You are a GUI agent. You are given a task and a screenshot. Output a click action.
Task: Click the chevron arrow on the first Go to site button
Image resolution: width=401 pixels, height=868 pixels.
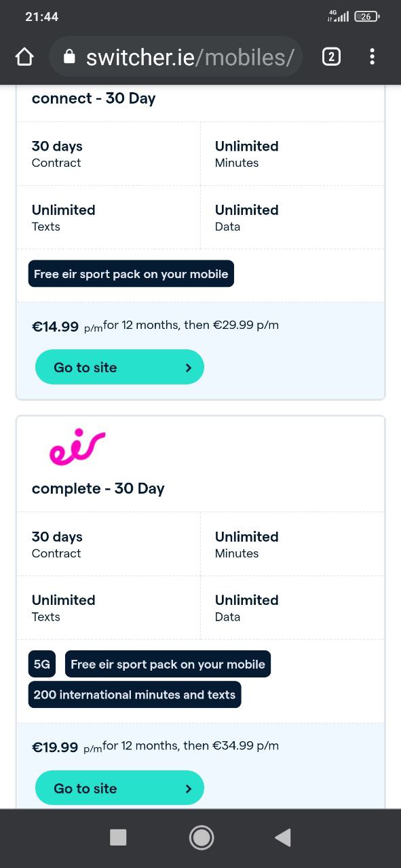click(x=189, y=368)
